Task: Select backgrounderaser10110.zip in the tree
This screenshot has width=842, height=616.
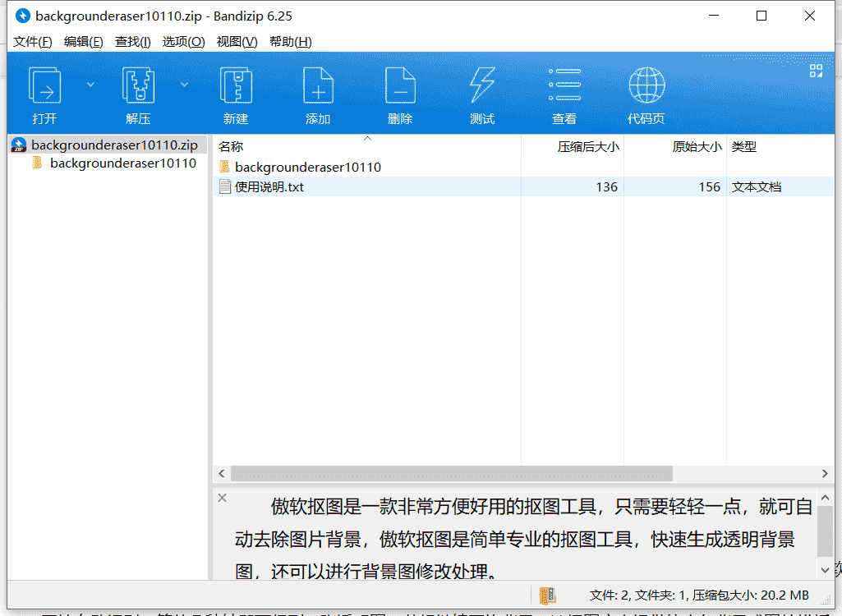Action: 114,145
